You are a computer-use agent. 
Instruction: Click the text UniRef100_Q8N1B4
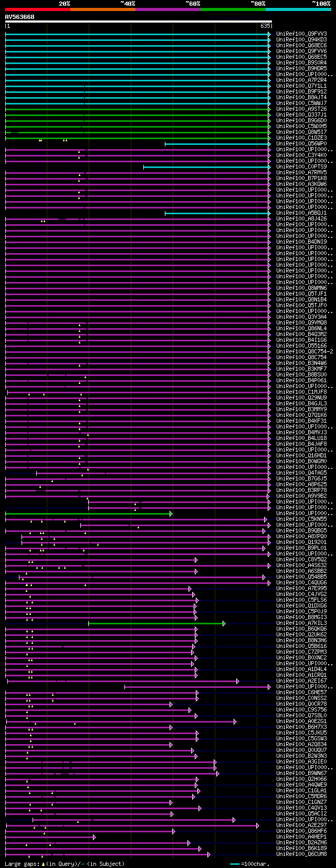(301, 299)
